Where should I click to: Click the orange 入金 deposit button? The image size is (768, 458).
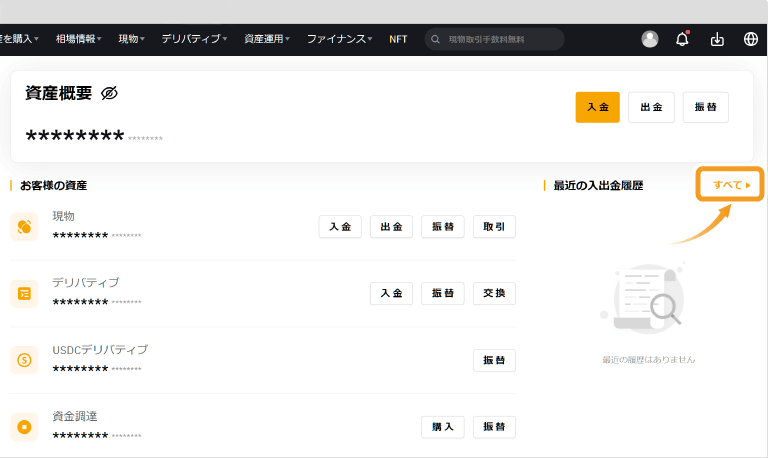pos(598,107)
